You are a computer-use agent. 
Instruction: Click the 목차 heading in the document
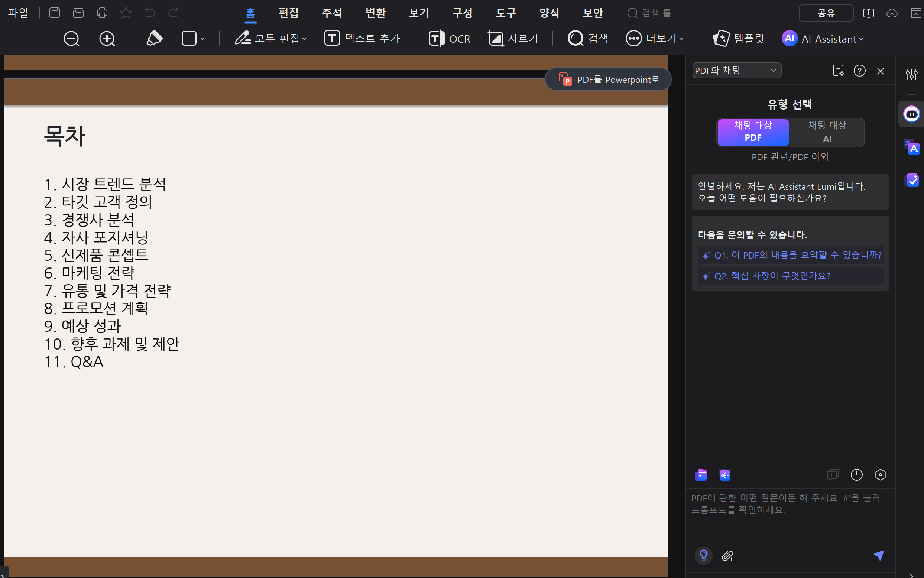[x=65, y=136]
